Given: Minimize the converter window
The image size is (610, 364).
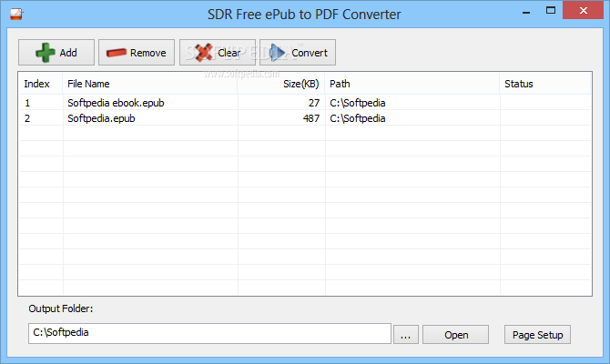Looking at the screenshot, I should pos(526,11).
